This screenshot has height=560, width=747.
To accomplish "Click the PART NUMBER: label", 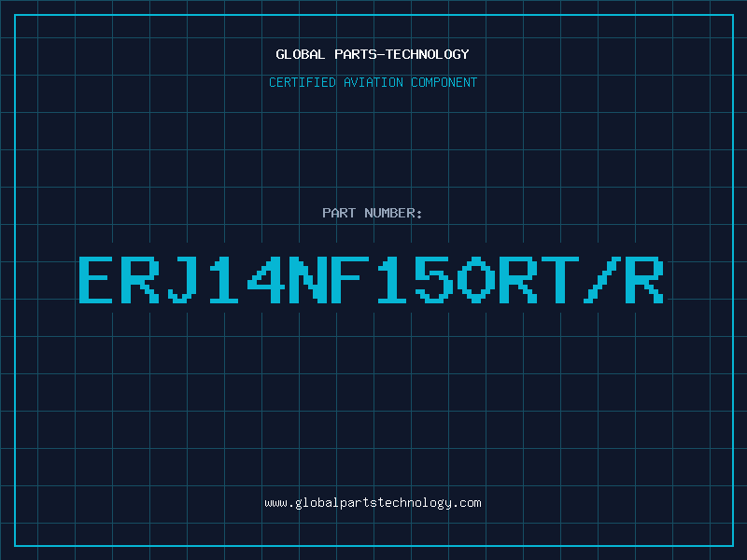I will click(x=373, y=213).
